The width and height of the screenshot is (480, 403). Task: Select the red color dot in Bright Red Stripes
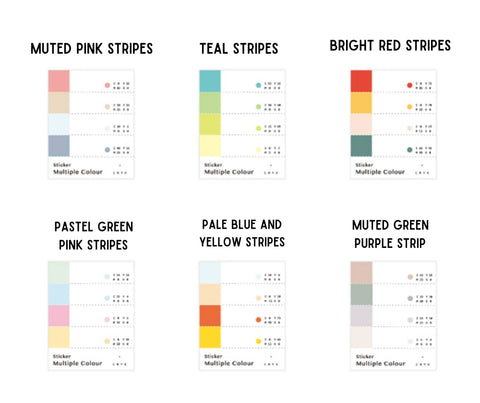(x=410, y=85)
